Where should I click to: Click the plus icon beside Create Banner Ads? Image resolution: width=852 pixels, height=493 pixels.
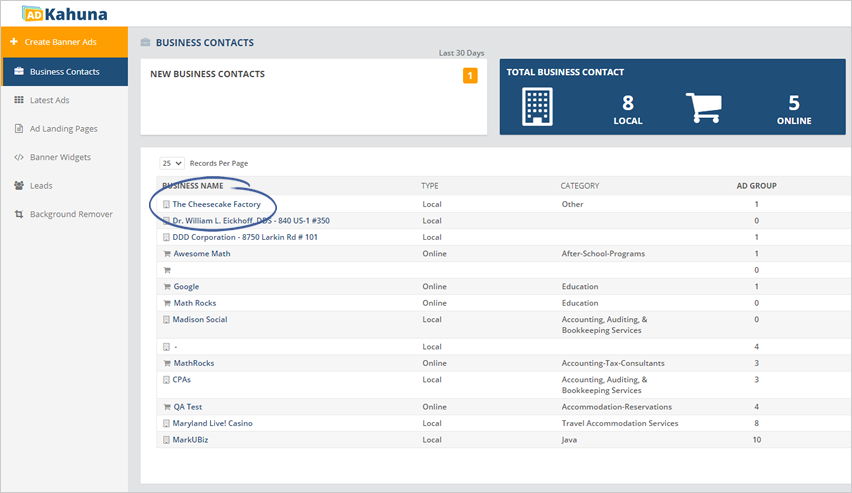click(x=13, y=42)
